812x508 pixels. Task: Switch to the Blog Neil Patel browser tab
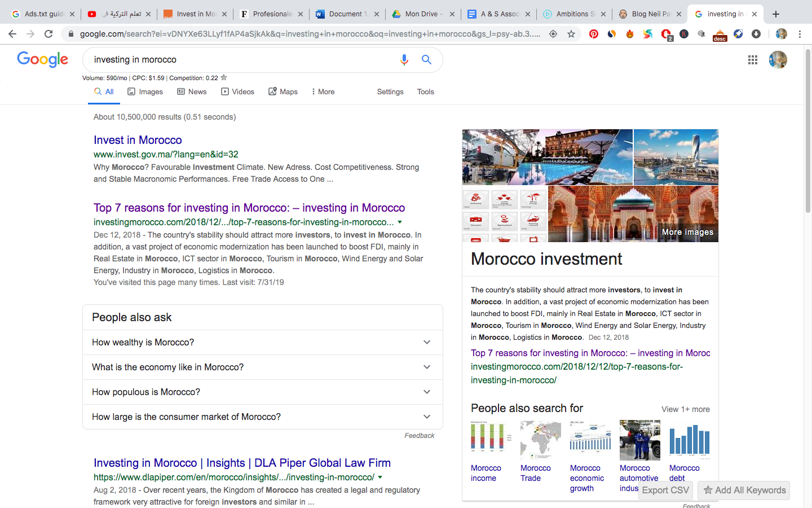tap(650, 14)
